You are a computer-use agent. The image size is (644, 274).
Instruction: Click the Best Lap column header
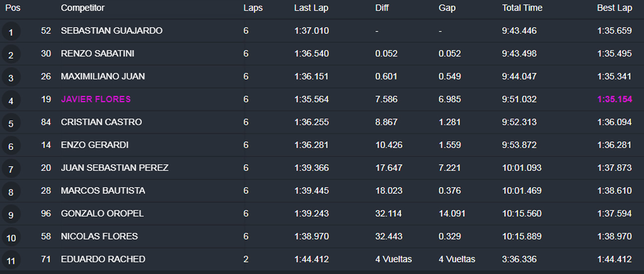pyautogui.click(x=614, y=8)
